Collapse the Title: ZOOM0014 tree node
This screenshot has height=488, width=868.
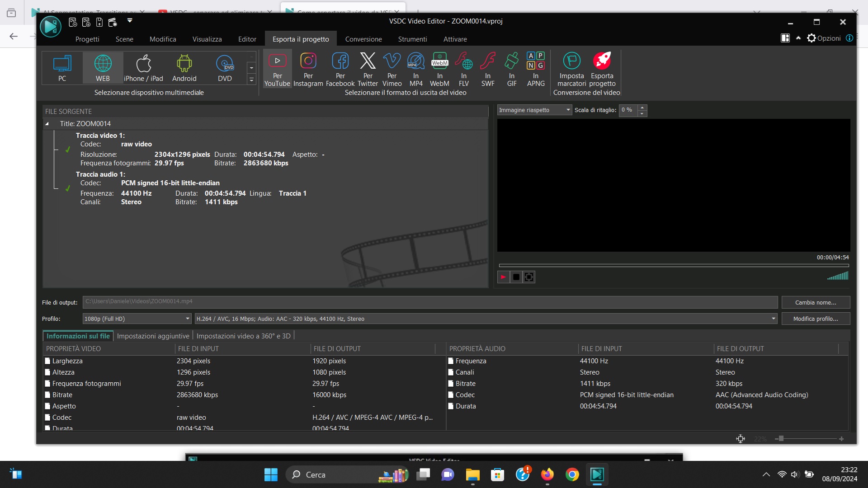pyautogui.click(x=47, y=124)
